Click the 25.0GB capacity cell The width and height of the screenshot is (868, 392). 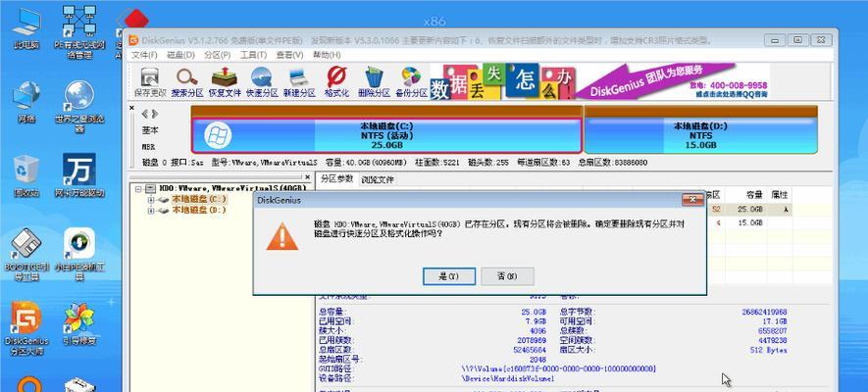752,210
